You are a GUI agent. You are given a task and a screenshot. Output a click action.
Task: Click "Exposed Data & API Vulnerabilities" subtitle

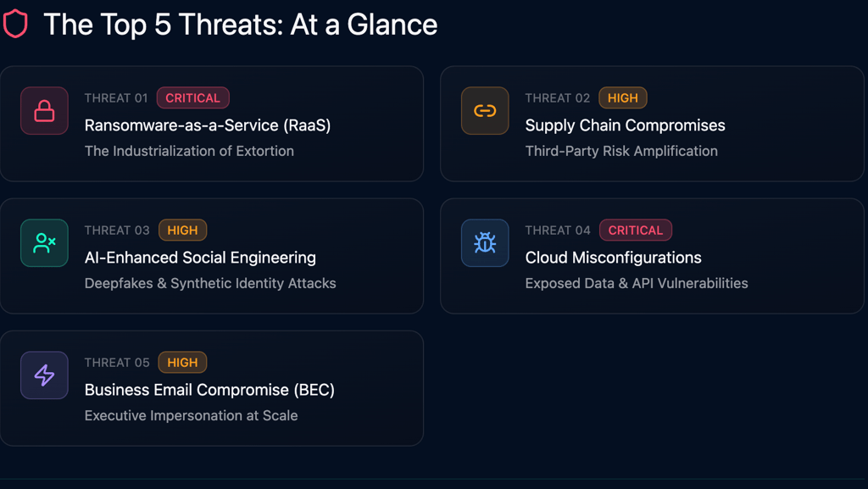[x=637, y=283]
